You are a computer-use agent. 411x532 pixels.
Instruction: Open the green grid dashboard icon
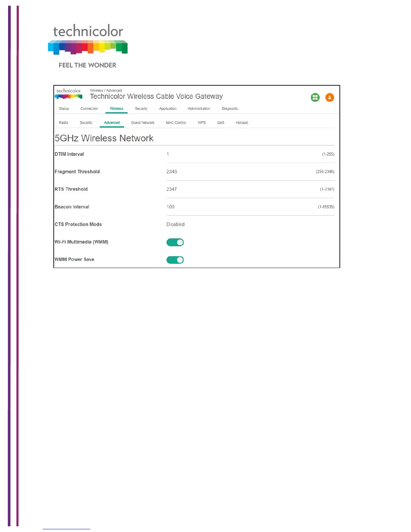point(315,97)
